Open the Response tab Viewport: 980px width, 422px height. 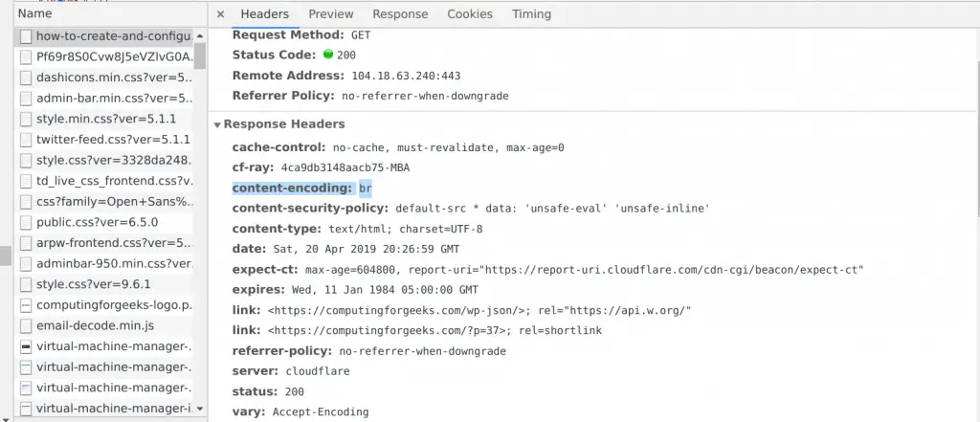400,13
